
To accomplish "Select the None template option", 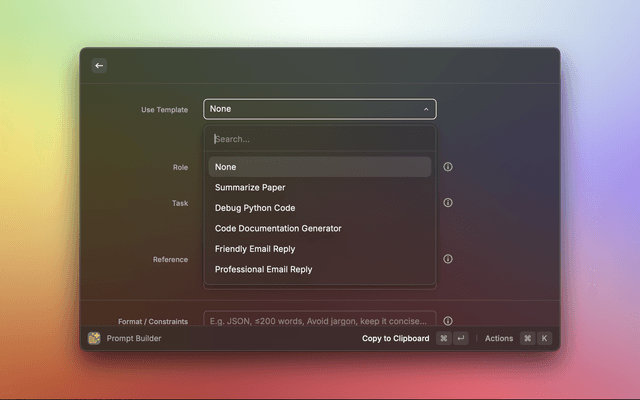I will (320, 167).
